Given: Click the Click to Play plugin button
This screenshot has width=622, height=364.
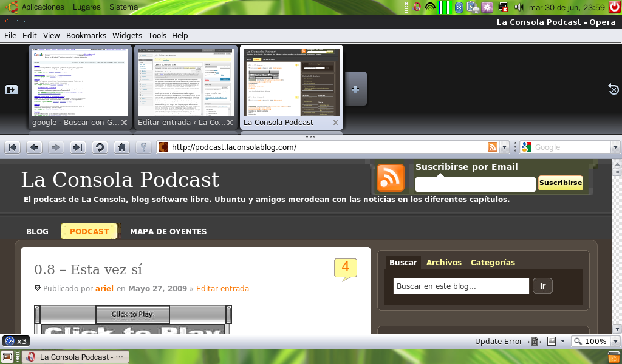Looking at the screenshot, I should tap(133, 314).
